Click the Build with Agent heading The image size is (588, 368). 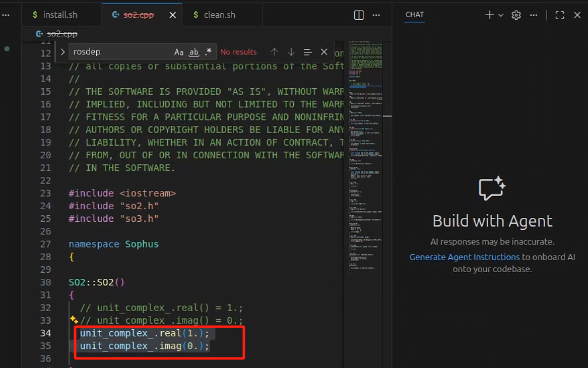[x=492, y=221]
